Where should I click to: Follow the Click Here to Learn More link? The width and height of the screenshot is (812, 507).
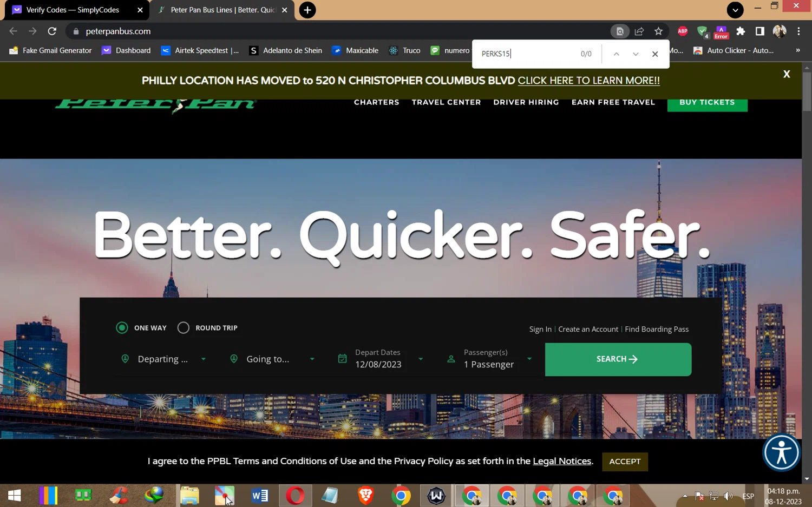(x=589, y=81)
